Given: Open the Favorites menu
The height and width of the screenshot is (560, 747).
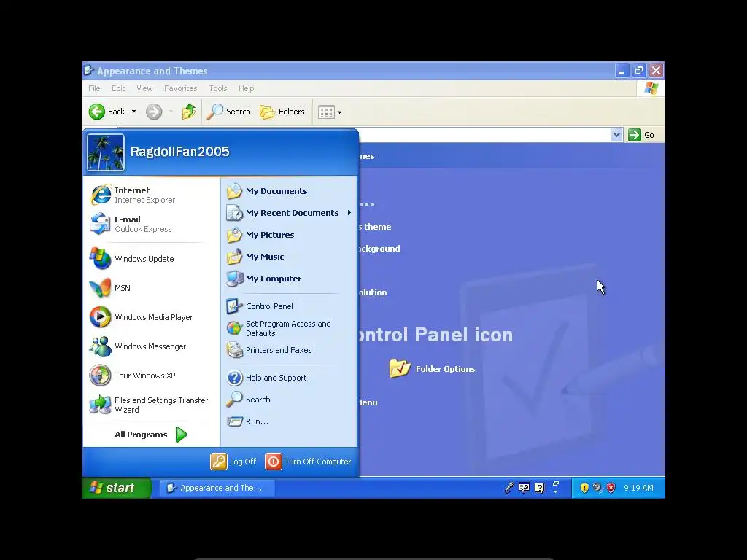Looking at the screenshot, I should (181, 88).
